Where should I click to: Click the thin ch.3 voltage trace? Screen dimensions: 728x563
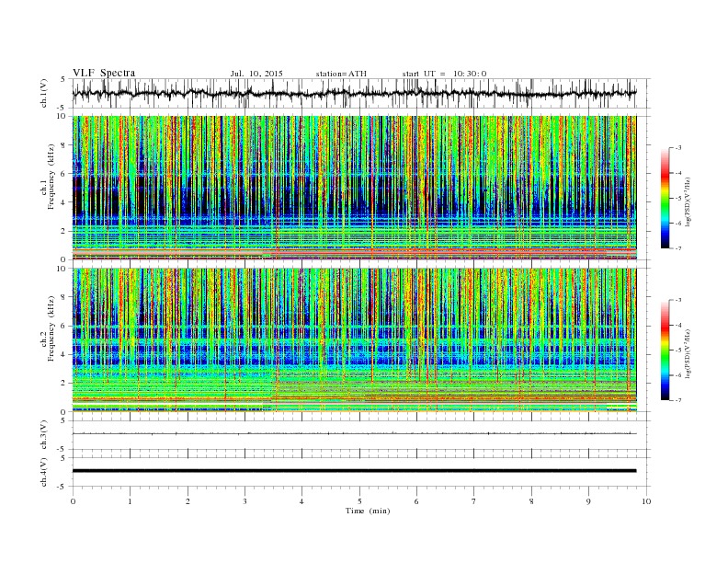354,433
